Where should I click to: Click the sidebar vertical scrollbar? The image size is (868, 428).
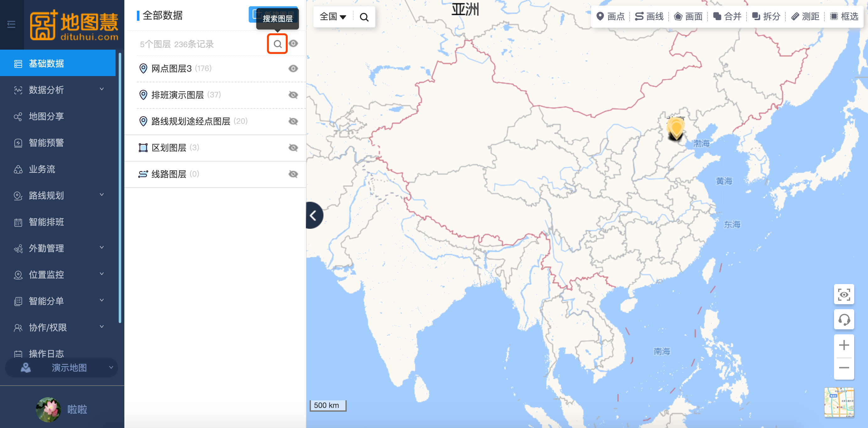click(120, 188)
